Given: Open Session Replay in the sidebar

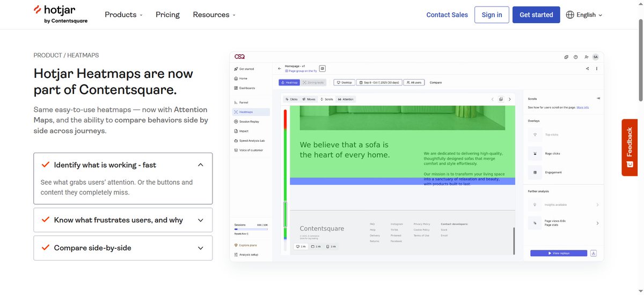Looking at the screenshot, I should pyautogui.click(x=246, y=121).
